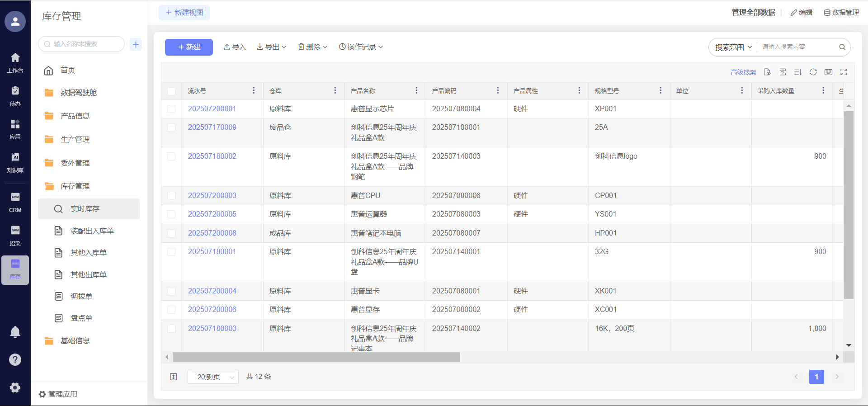
Task: Select checkbox for row 202507200003
Action: point(171,196)
